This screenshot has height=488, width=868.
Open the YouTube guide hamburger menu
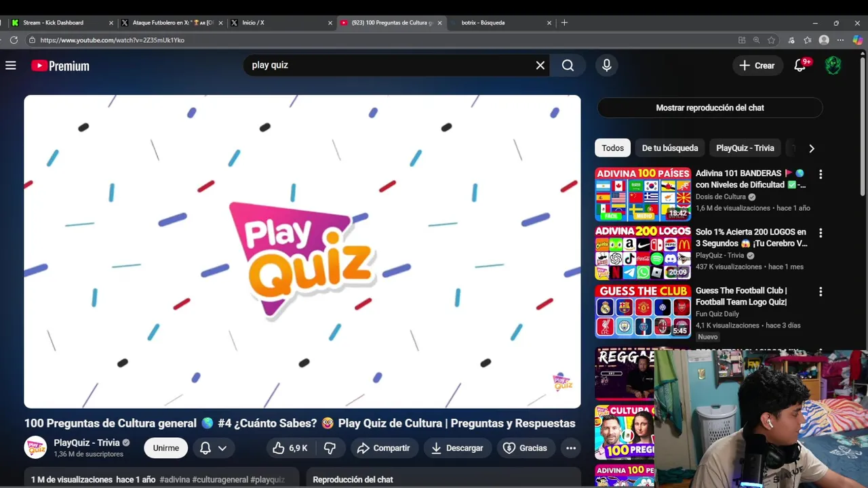click(11, 65)
